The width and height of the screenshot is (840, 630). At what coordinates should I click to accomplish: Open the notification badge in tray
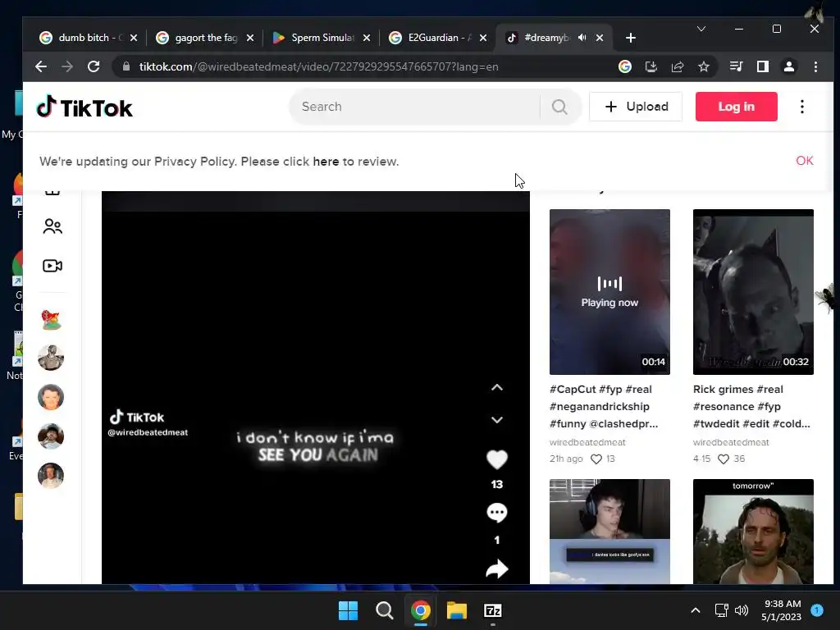click(x=816, y=610)
